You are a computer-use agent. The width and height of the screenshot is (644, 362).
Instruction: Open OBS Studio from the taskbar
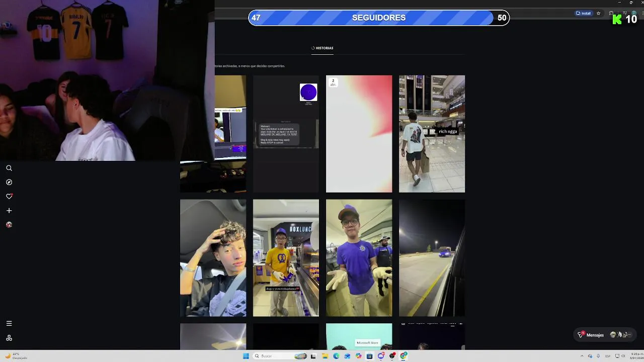click(392, 356)
